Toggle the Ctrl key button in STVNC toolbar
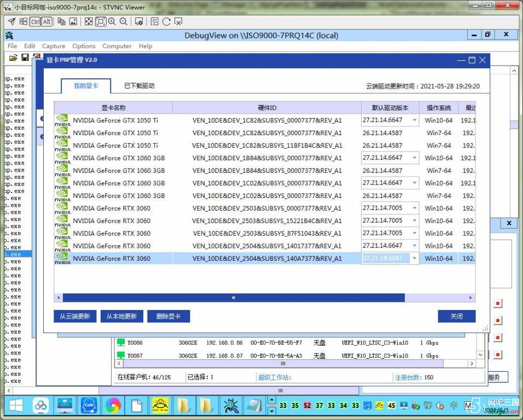The image size is (523, 420). [x=35, y=22]
